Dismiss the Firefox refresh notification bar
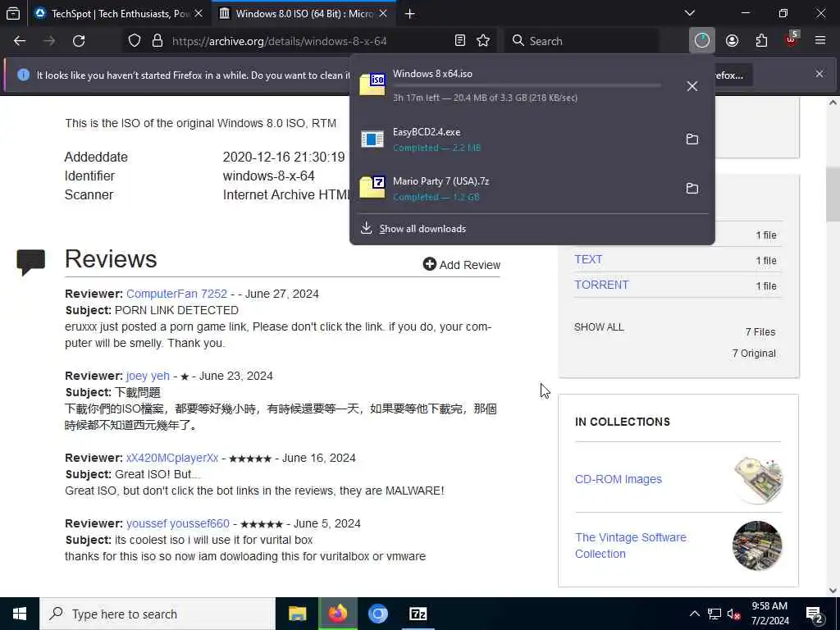 (819, 74)
